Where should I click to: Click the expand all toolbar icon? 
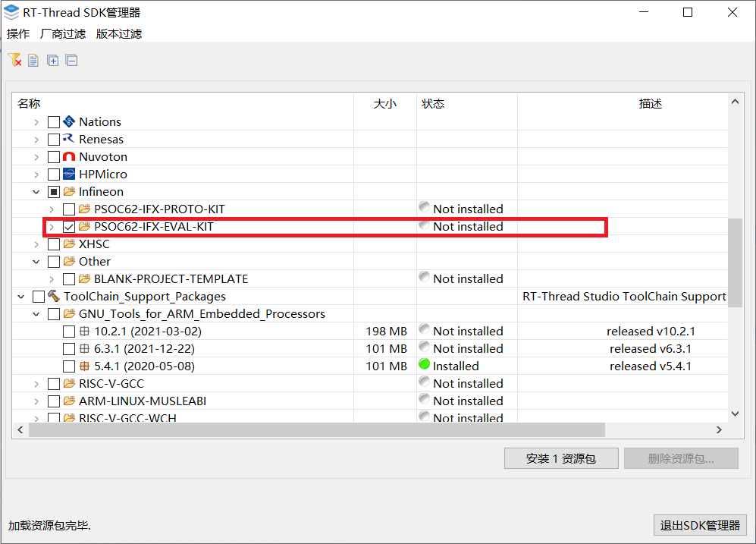tap(52, 60)
